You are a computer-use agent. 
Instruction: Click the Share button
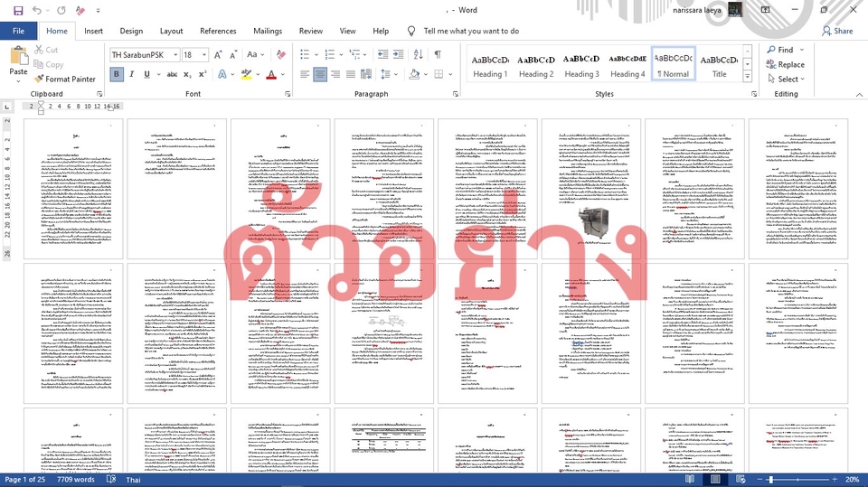point(837,31)
